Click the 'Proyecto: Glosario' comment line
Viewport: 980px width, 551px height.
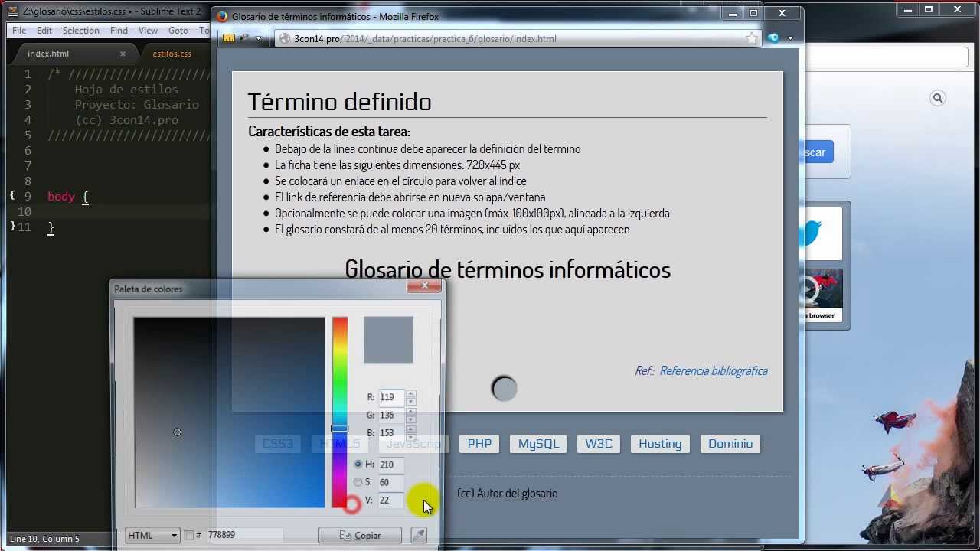pos(136,105)
